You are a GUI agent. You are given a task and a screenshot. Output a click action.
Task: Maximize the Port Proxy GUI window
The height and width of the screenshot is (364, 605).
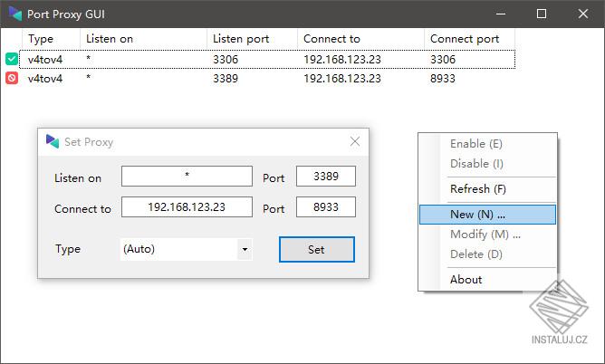[542, 14]
